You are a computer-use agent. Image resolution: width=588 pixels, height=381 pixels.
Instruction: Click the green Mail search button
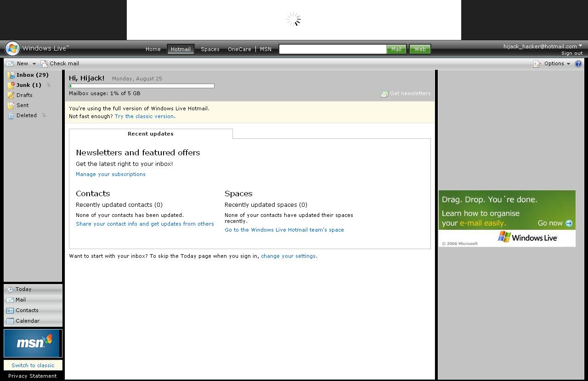[x=396, y=49]
